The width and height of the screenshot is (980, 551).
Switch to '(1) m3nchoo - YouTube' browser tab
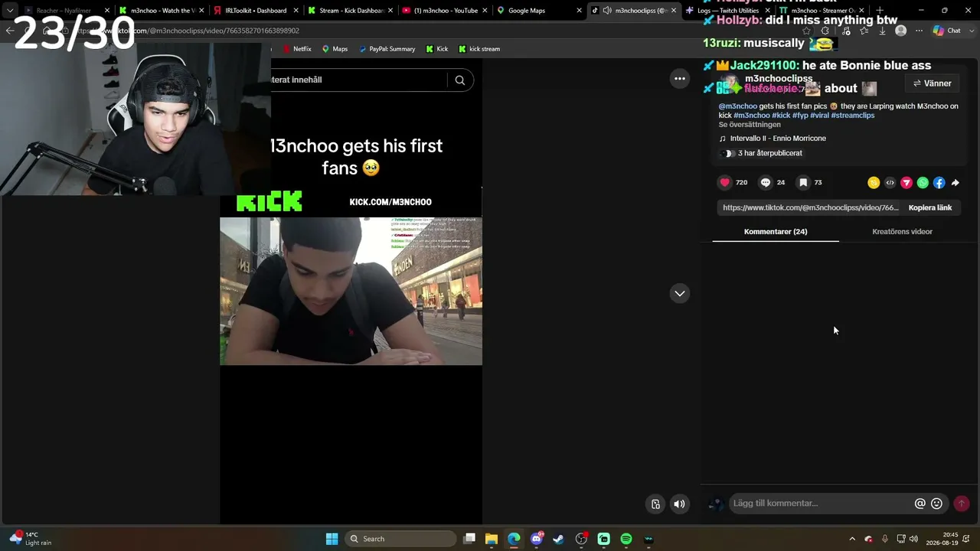tap(446, 11)
